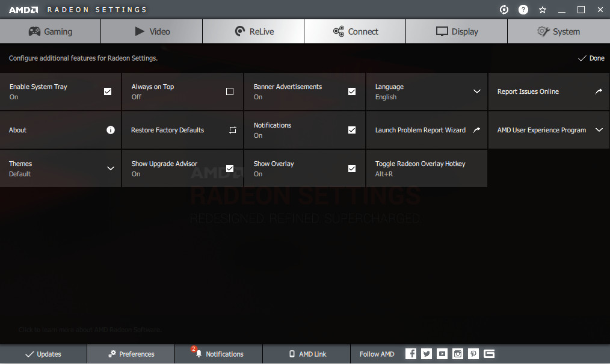
Task: Click the About info icon
Action: click(x=111, y=130)
